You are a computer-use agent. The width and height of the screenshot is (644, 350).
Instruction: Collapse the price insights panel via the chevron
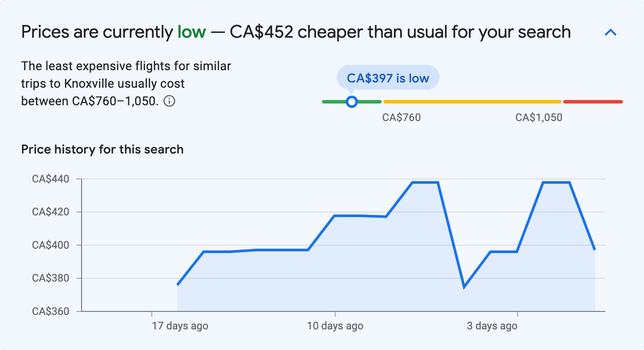[x=610, y=32]
